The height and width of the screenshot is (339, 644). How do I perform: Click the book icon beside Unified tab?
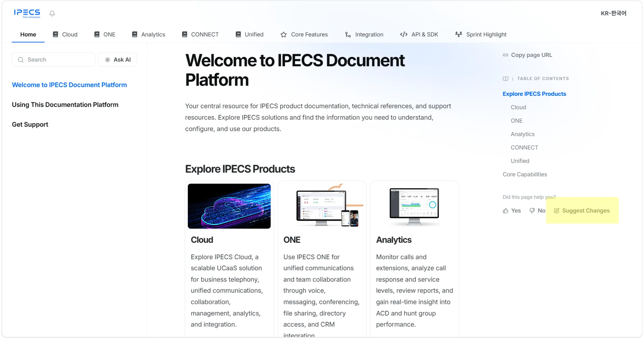pyautogui.click(x=238, y=34)
